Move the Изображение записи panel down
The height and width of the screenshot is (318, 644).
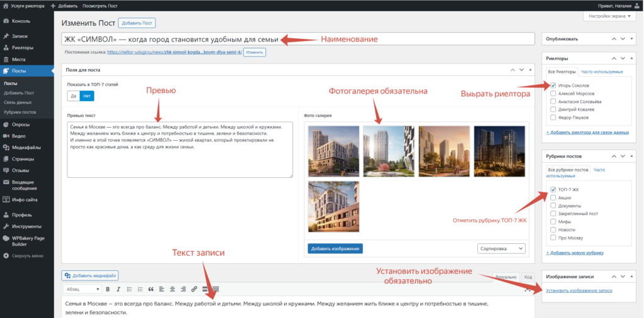[623, 277]
